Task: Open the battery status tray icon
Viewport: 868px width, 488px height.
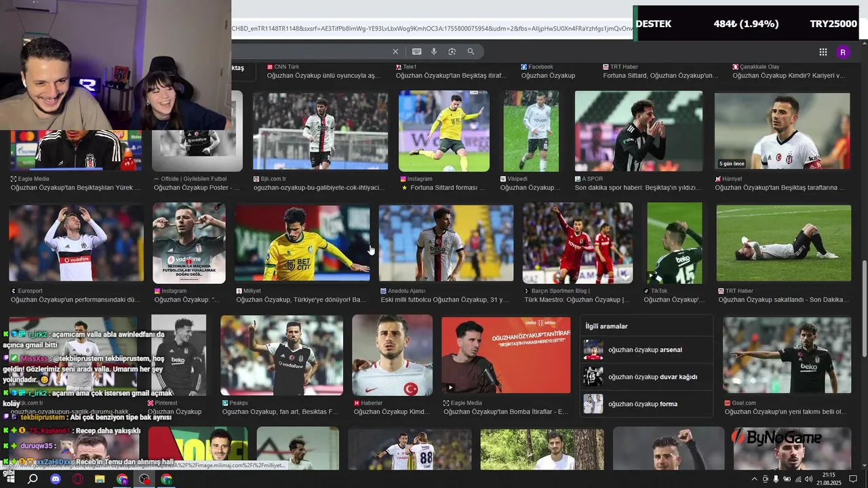Action: [787, 479]
